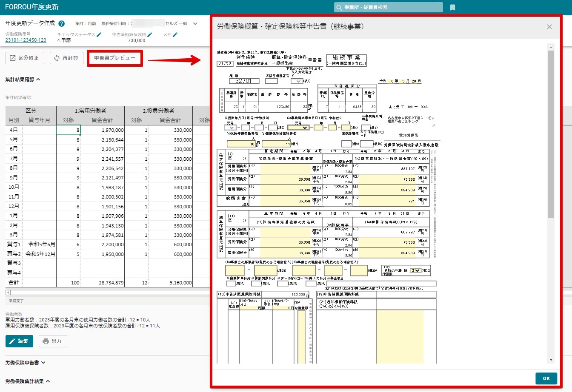Edit 申告済概算保険料 with its pencil icon
This screenshot has width=572, height=392.
(x=149, y=34)
